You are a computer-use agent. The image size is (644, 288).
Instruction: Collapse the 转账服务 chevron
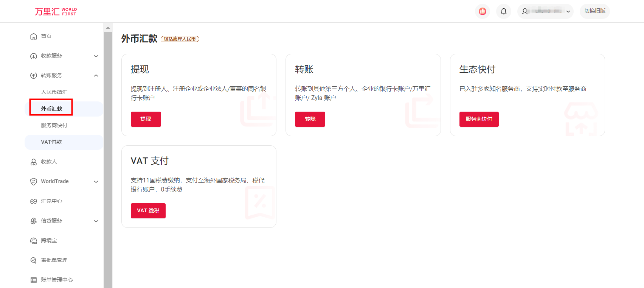(x=96, y=76)
